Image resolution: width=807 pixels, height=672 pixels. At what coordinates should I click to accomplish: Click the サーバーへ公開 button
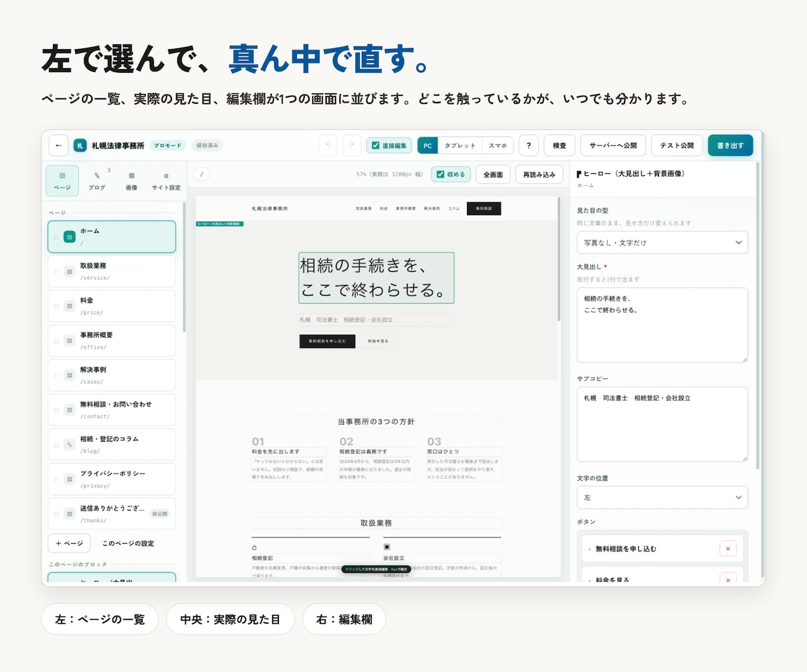coord(613,146)
